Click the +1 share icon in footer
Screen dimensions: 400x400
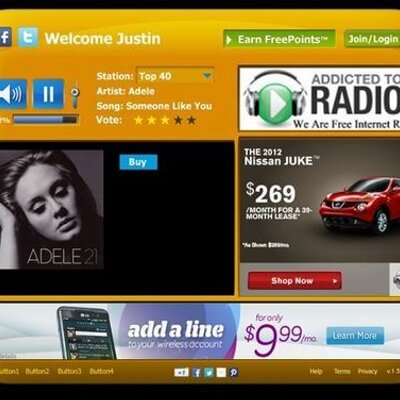(181, 372)
